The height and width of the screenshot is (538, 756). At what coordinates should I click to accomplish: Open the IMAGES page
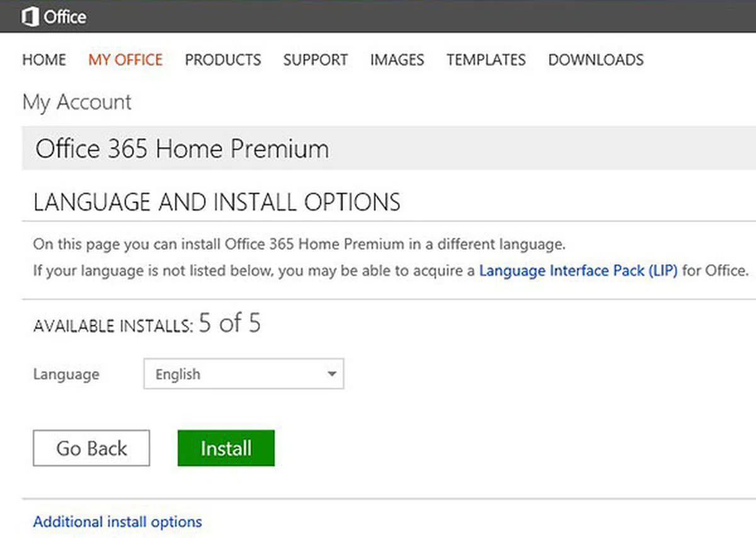[397, 60]
